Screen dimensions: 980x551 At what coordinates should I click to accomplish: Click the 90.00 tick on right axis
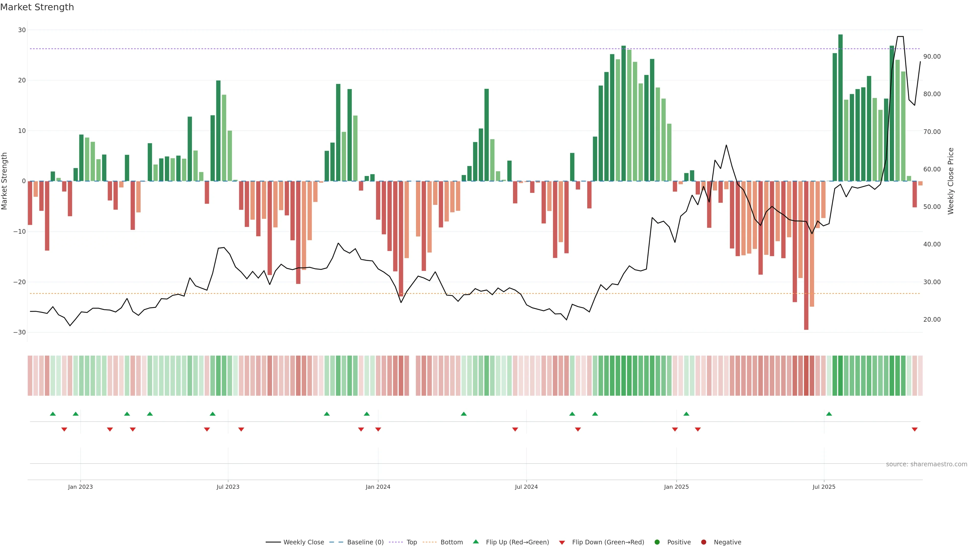point(932,57)
